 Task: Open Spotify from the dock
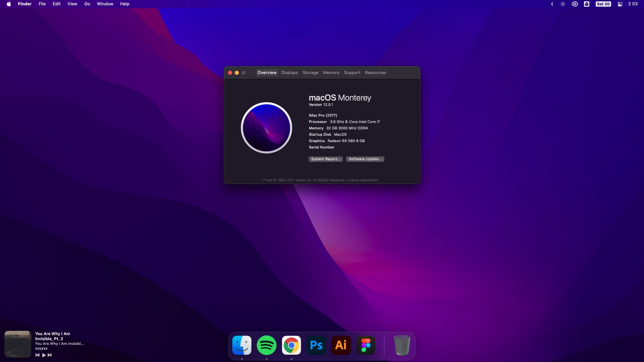266,345
